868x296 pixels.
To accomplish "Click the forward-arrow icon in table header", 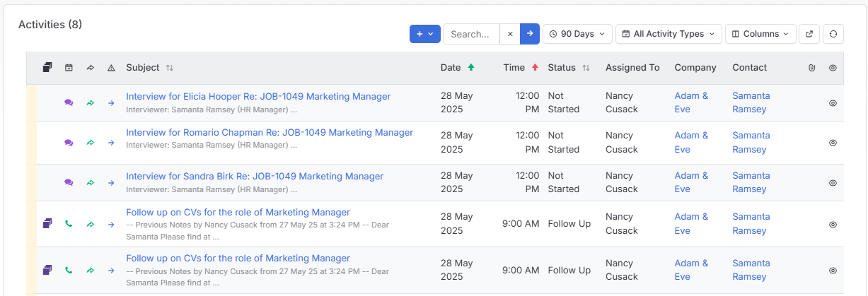I will pos(90,68).
